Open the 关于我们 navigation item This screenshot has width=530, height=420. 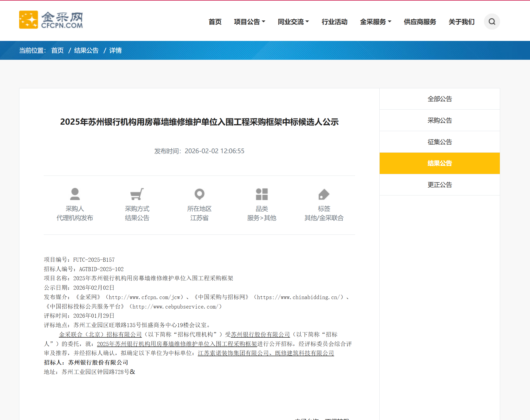[x=461, y=22]
